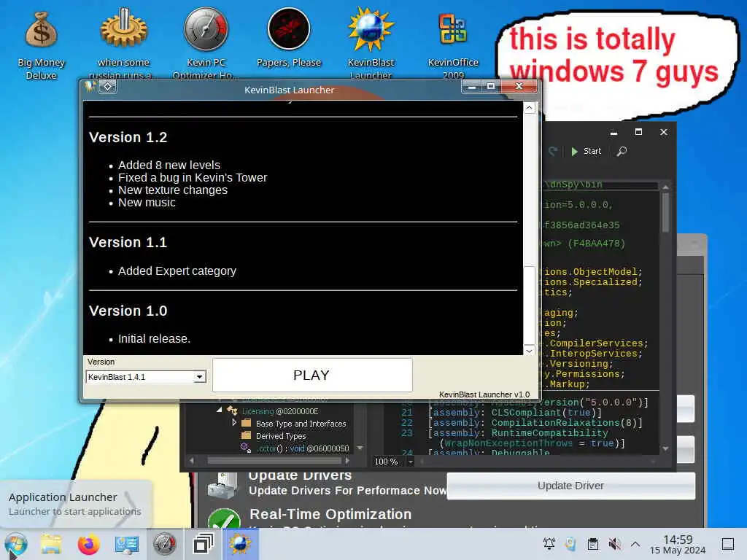Click the Update Driver button in Kevin PC Optimizer
The height and width of the screenshot is (560, 747).
[x=570, y=486]
